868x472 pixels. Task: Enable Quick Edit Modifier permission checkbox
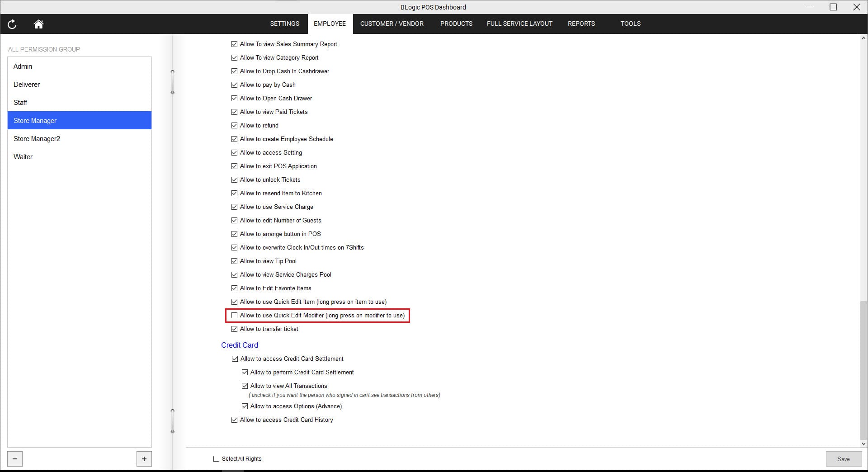point(234,316)
